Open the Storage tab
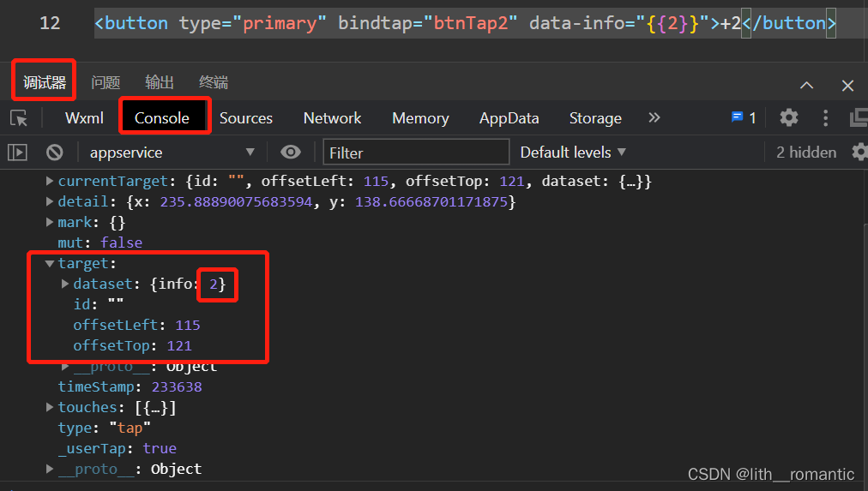Image resolution: width=868 pixels, height=491 pixels. pos(595,118)
